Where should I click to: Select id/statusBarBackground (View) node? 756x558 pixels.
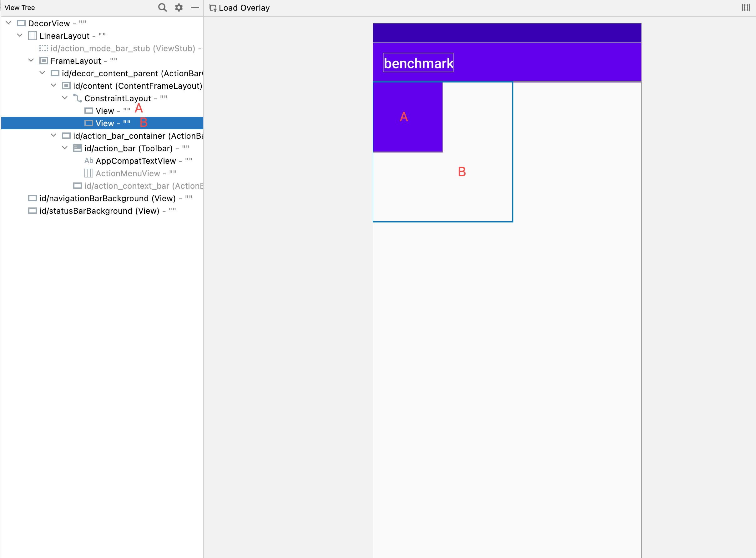tap(99, 211)
